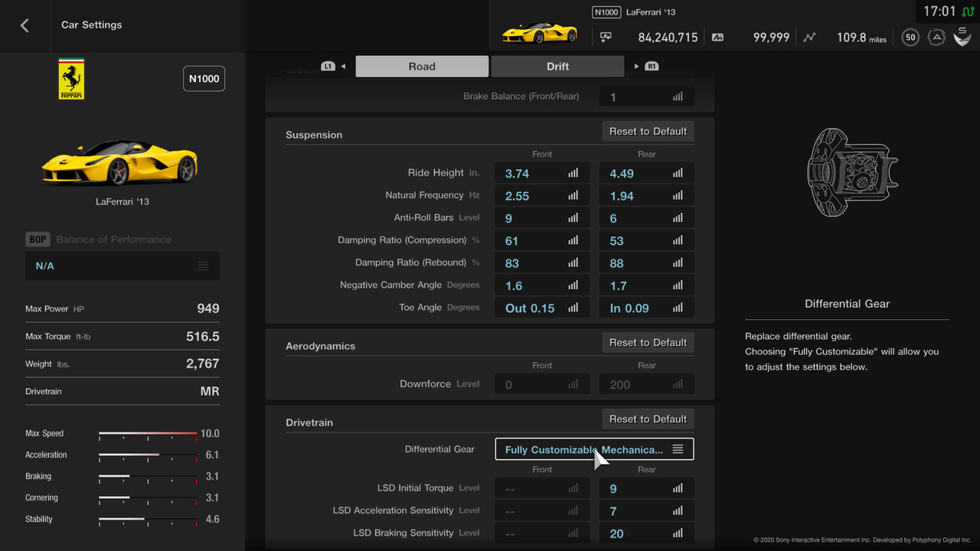Adjust rear Anti-Roll Bars level 6
980x551 pixels.
pyautogui.click(x=647, y=218)
